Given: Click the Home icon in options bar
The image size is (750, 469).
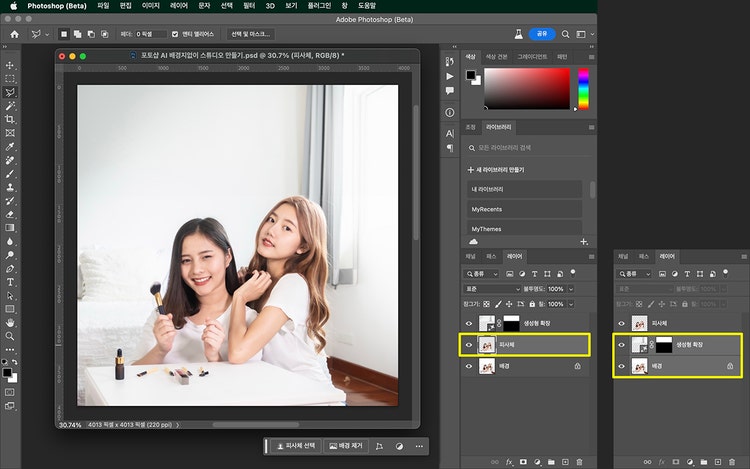Looking at the screenshot, I should click(14, 33).
